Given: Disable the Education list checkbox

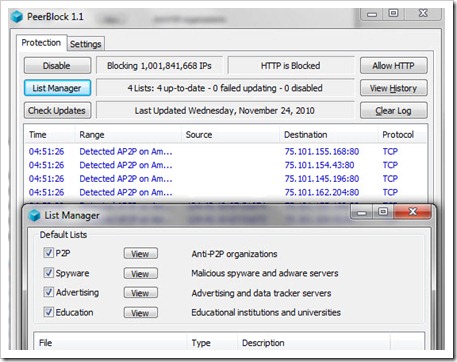Looking at the screenshot, I should pyautogui.click(x=48, y=312).
